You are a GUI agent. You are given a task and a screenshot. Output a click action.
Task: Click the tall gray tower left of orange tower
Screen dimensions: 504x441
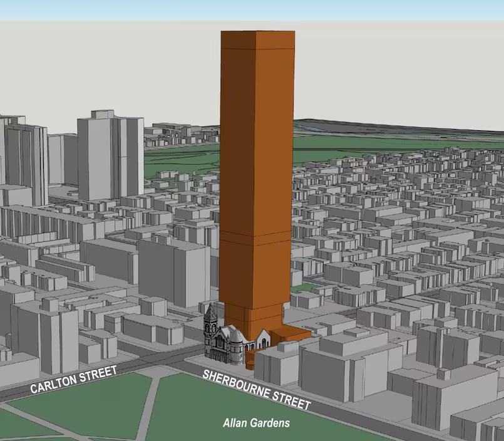(111, 155)
